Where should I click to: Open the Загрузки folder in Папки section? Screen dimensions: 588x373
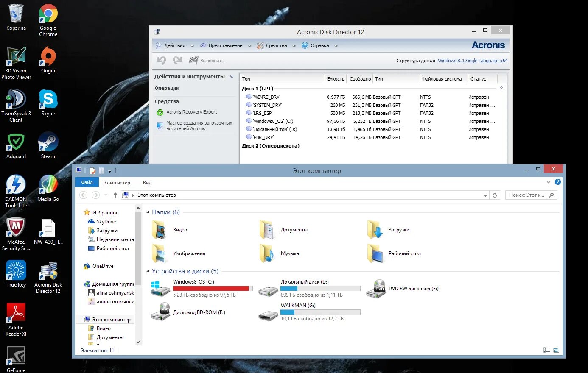[x=389, y=230]
